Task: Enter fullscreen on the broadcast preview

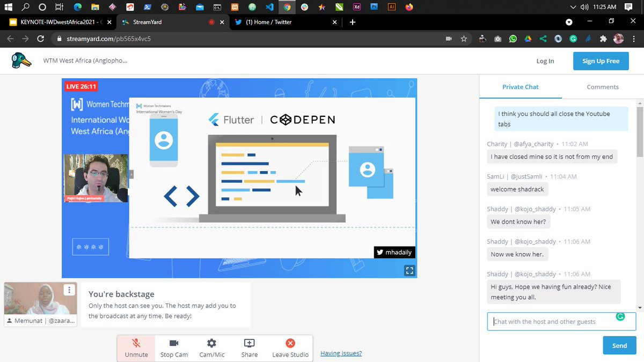Action: tap(409, 270)
